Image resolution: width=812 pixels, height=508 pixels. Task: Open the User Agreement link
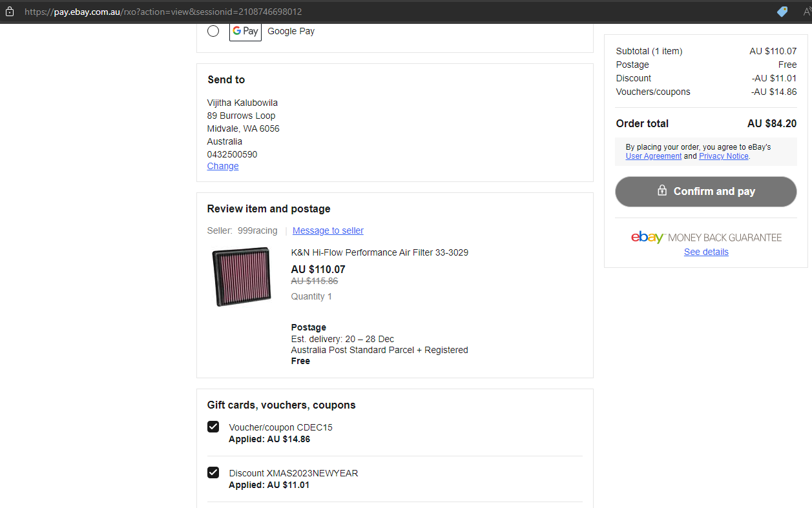pyautogui.click(x=654, y=156)
